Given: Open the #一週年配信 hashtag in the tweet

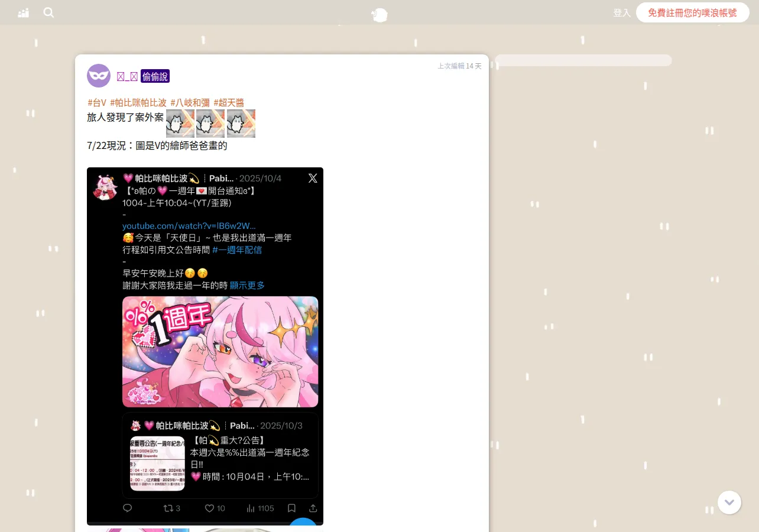Looking at the screenshot, I should click(237, 249).
